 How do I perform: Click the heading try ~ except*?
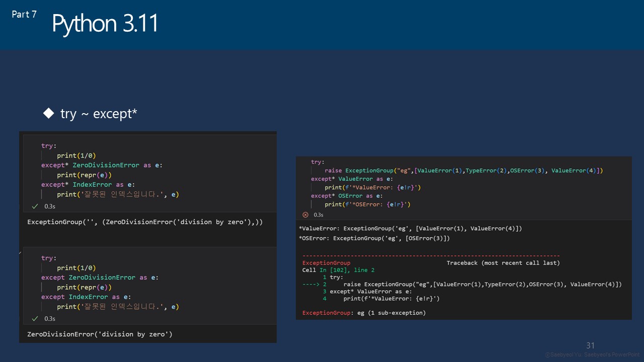pos(99,114)
